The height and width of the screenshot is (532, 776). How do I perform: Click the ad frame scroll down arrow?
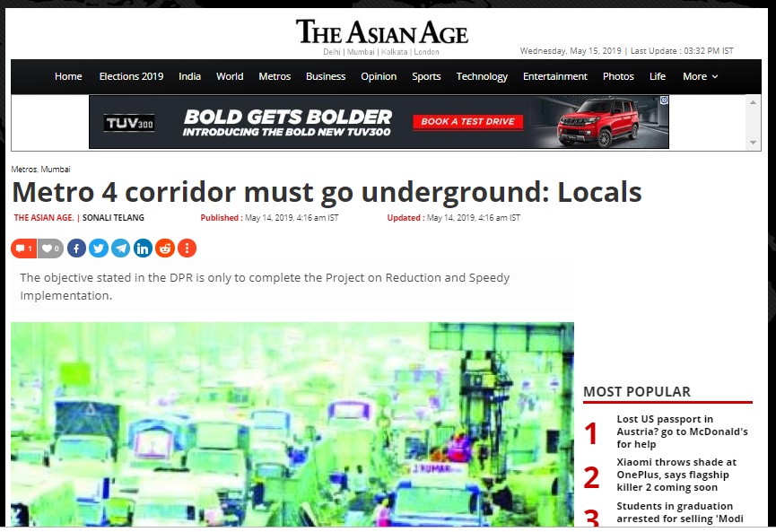753,143
